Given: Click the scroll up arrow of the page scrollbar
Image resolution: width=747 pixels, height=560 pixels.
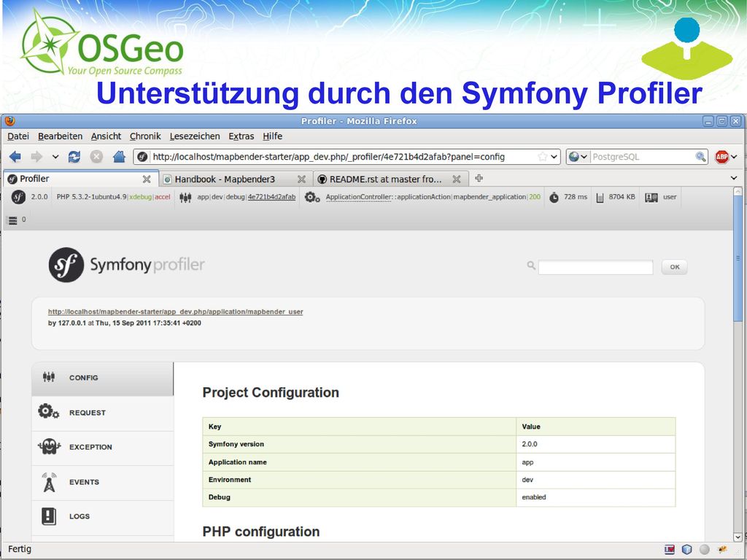Looking at the screenshot, I should click(738, 192).
